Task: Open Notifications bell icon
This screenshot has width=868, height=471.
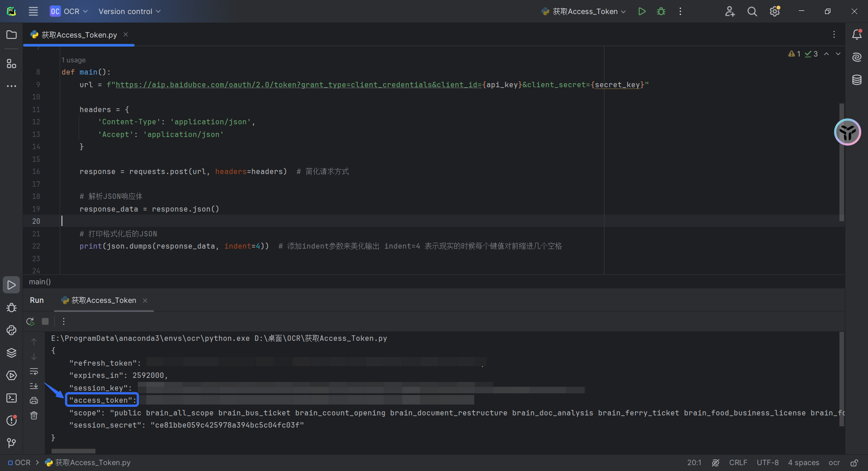Action: (857, 34)
